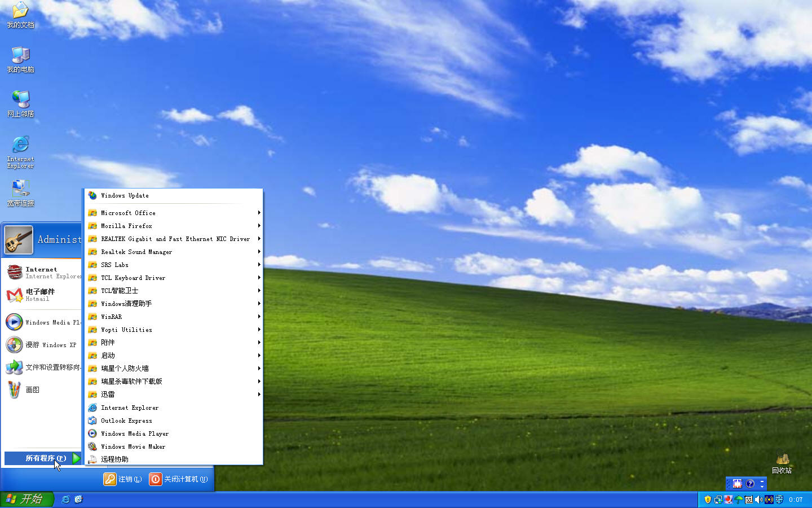Open Windows清理助手 program folder
812x508 pixels.
(174, 304)
